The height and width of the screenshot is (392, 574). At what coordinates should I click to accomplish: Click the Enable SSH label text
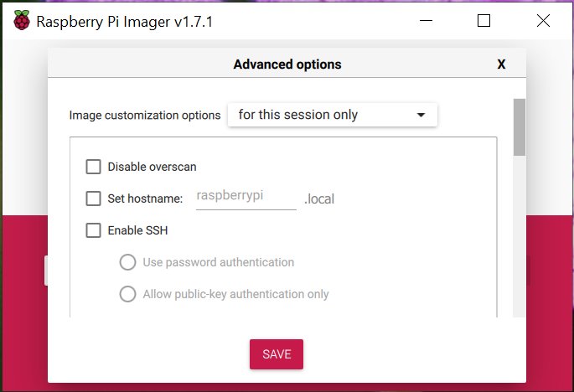tap(137, 230)
